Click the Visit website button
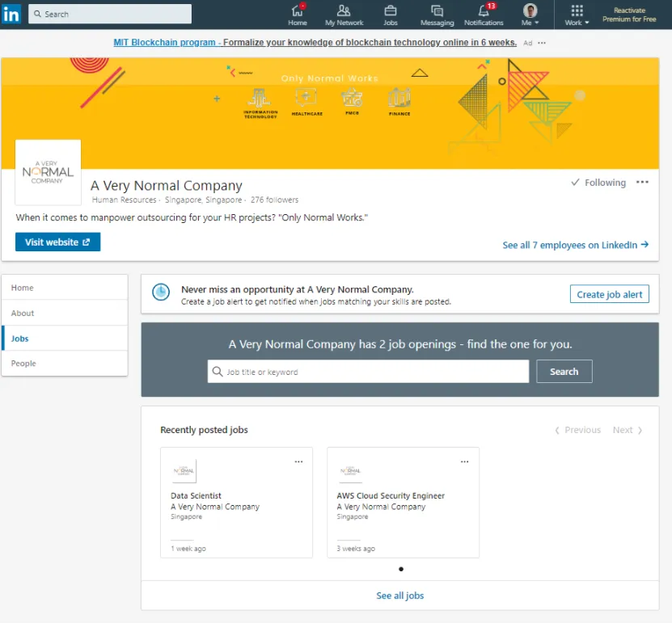Image resolution: width=672 pixels, height=623 pixels. point(58,242)
